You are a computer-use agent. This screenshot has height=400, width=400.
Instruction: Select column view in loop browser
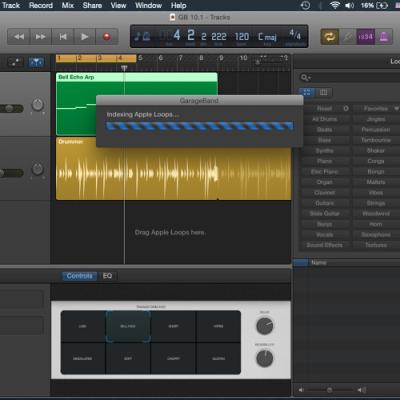pyautogui.click(x=323, y=92)
